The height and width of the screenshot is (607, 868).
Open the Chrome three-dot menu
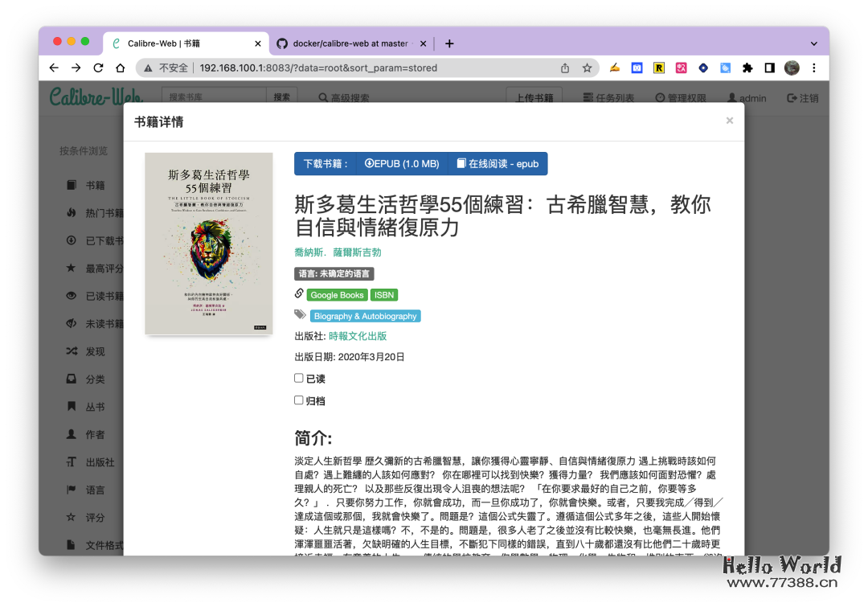[x=813, y=68]
